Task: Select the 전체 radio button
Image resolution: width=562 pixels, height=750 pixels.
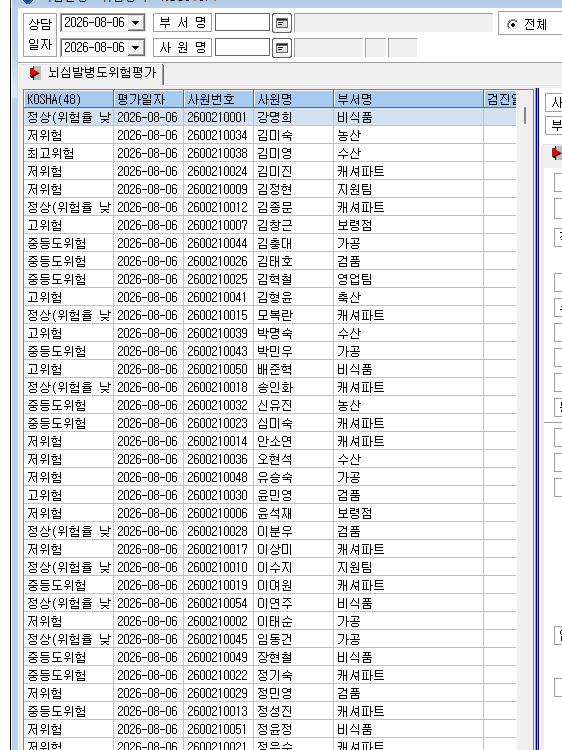Action: click(x=512, y=24)
